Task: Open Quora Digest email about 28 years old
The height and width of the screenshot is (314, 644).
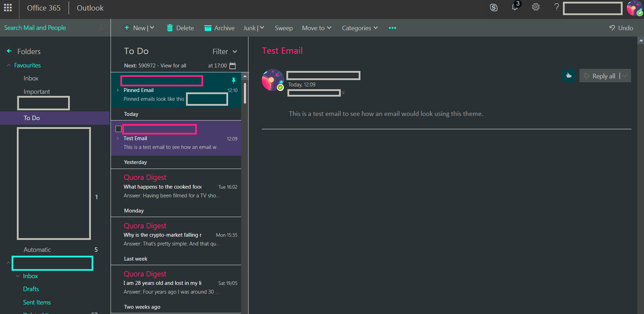Action: pos(176,283)
